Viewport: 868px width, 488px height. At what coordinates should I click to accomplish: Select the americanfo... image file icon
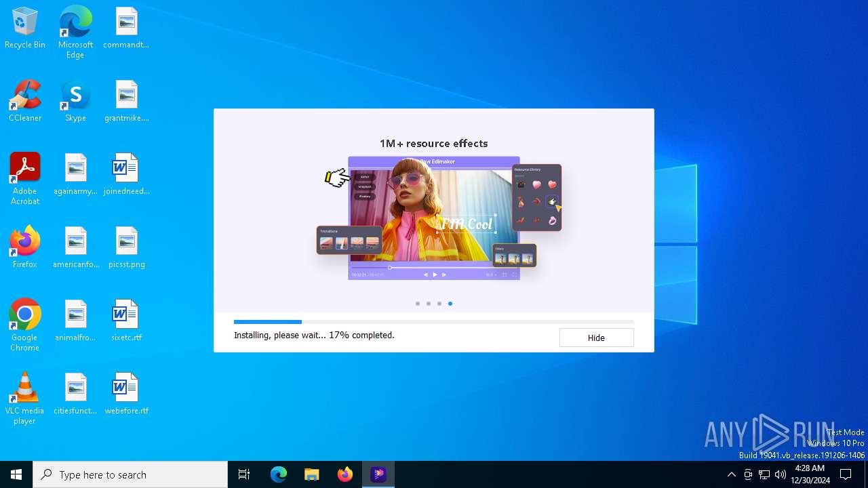(x=75, y=248)
